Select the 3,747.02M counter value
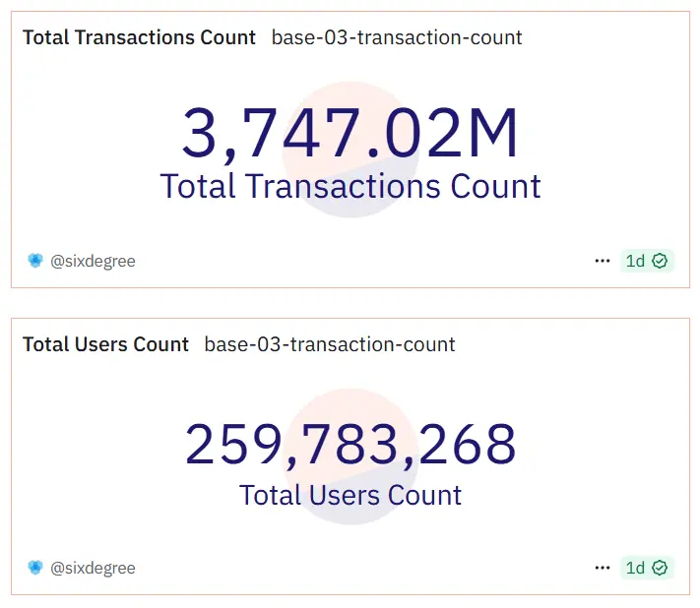Image resolution: width=700 pixels, height=608 pixels. pos(350,134)
